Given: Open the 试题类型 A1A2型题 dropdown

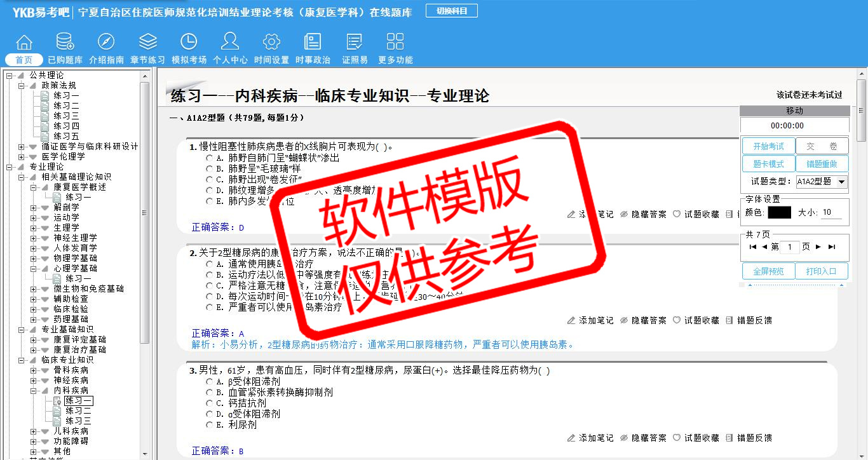Looking at the screenshot, I should pos(822,182).
